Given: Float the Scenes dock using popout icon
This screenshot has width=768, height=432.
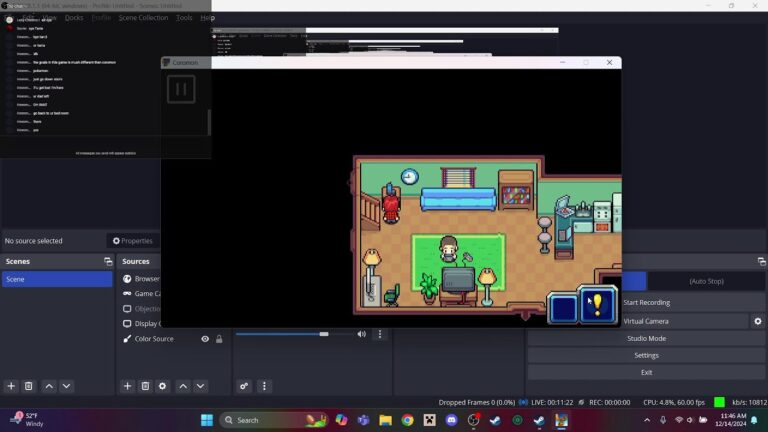Looking at the screenshot, I should pos(108,262).
